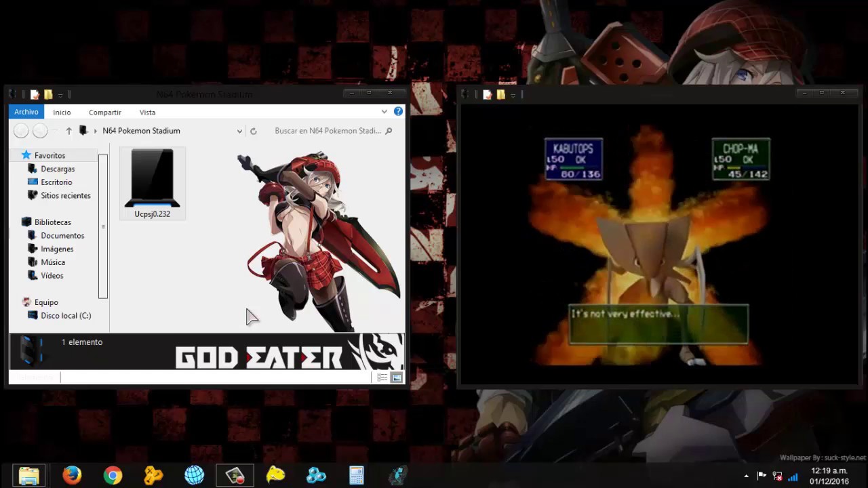Click Properties quick-access icon in Explorer title bar
Image resolution: width=868 pixels, height=488 pixels.
coord(35,94)
